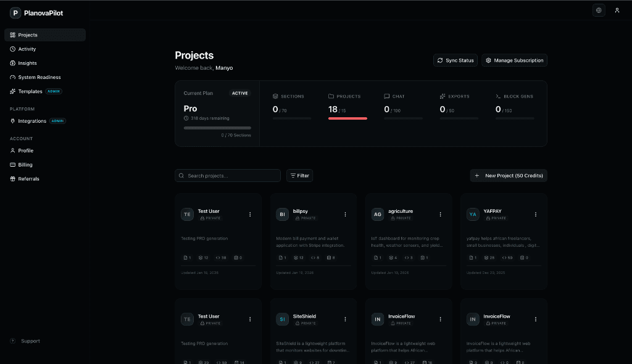The width and height of the screenshot is (632, 364).
Task: Click the PRIVATE badge on the SiteShield card
Action: (x=307, y=323)
